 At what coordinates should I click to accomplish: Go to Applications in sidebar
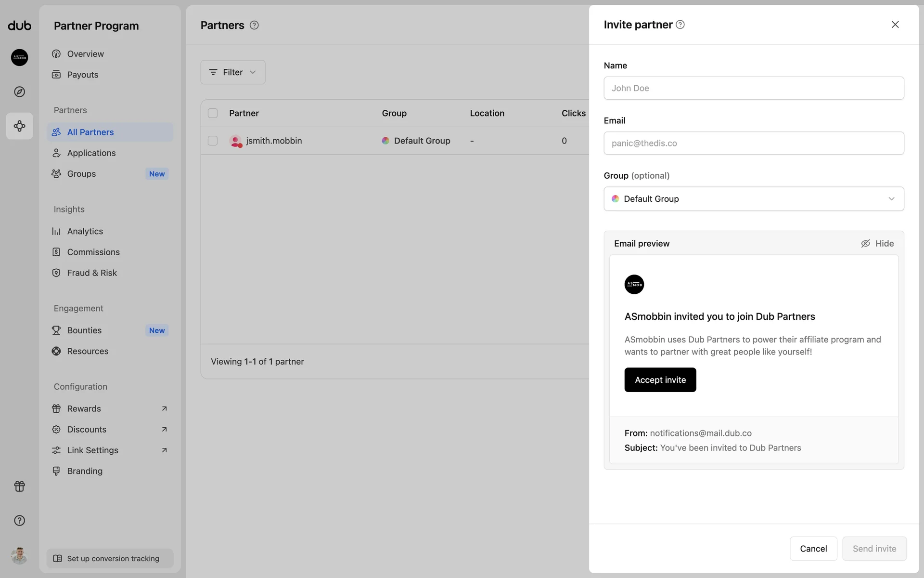coord(91,153)
